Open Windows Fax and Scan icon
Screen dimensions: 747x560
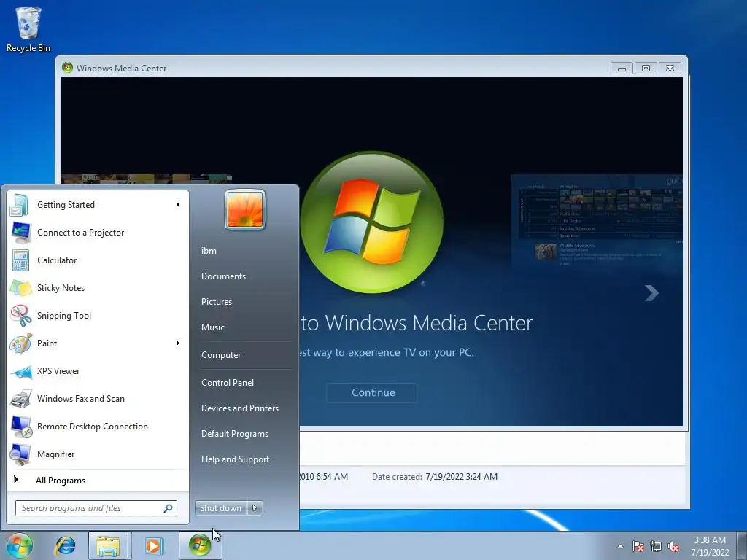click(20, 399)
